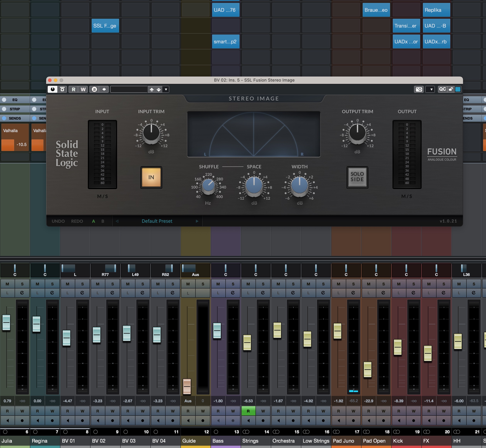The height and width of the screenshot is (448, 486).
Task: Edit channel settings for BV 01
Action: click(82, 293)
